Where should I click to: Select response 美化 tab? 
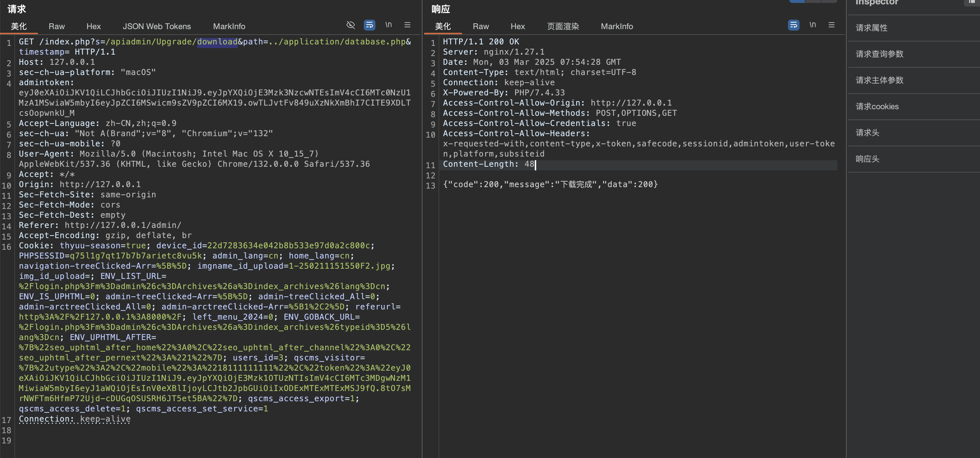point(443,26)
